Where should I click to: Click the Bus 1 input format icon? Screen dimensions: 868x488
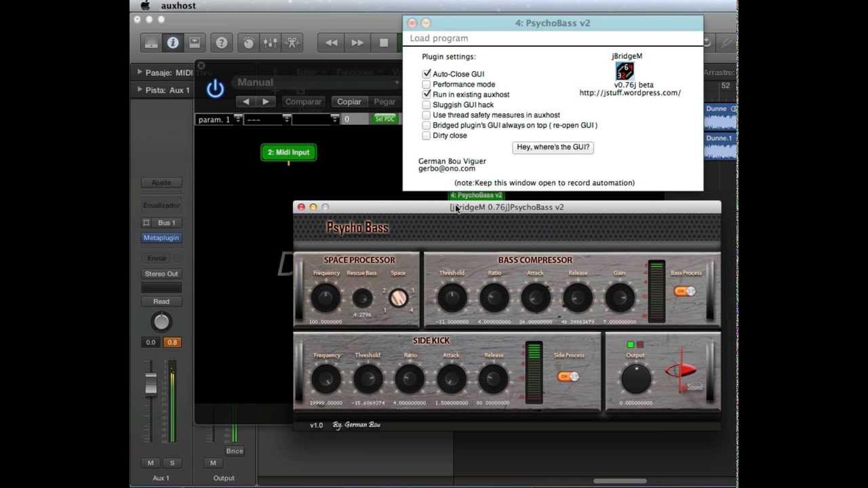(146, 222)
